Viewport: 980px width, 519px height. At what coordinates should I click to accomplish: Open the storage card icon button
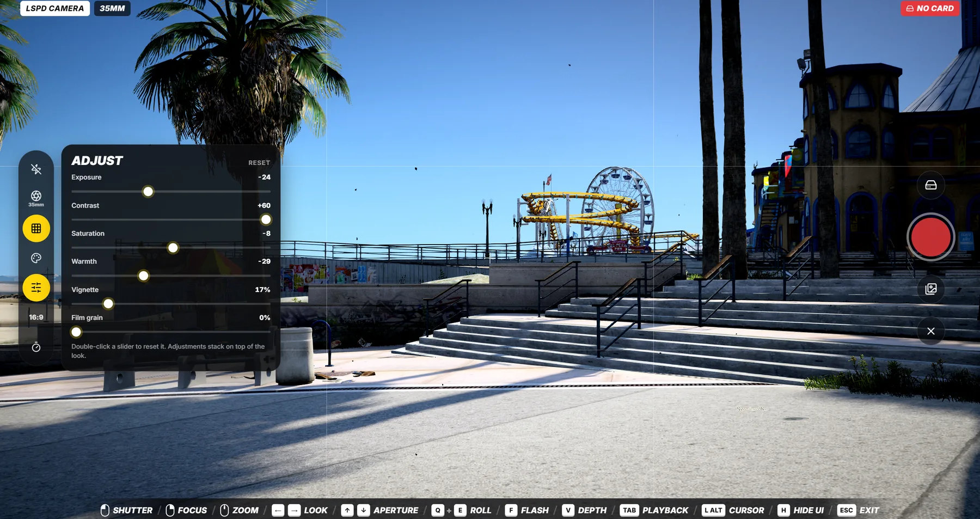point(930,185)
